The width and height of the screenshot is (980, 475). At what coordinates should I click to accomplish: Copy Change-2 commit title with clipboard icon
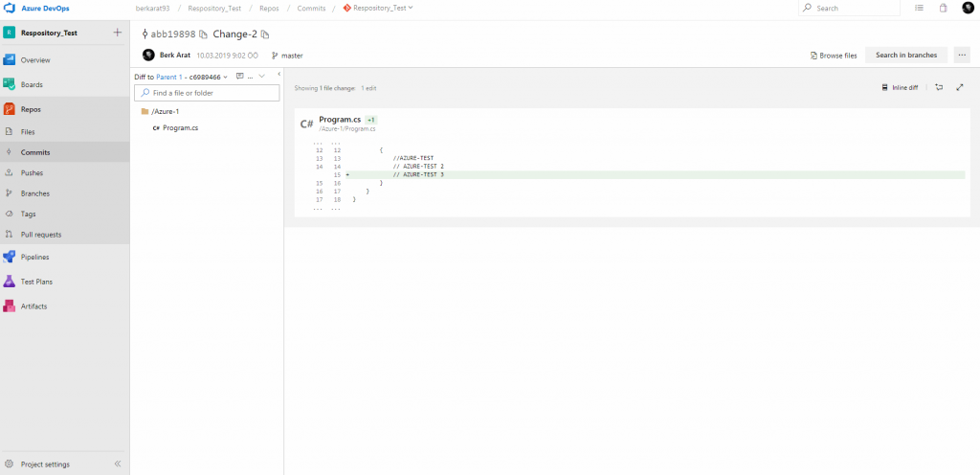pos(265,34)
